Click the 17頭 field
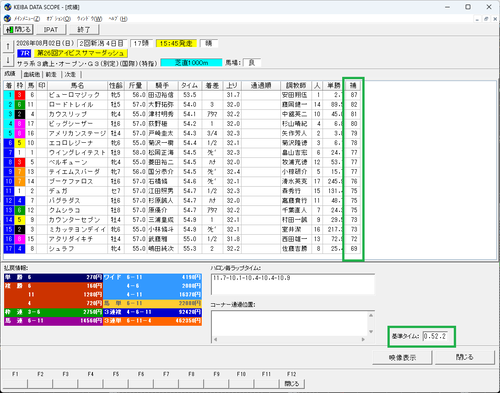The image size is (500, 393). [141, 43]
